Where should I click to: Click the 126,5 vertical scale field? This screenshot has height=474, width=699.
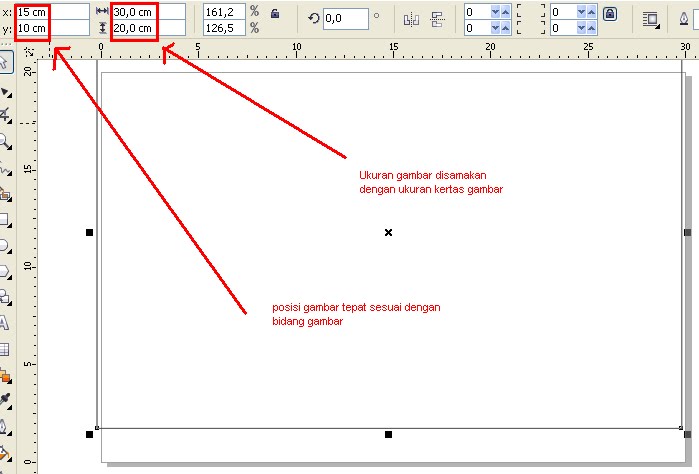(x=224, y=28)
